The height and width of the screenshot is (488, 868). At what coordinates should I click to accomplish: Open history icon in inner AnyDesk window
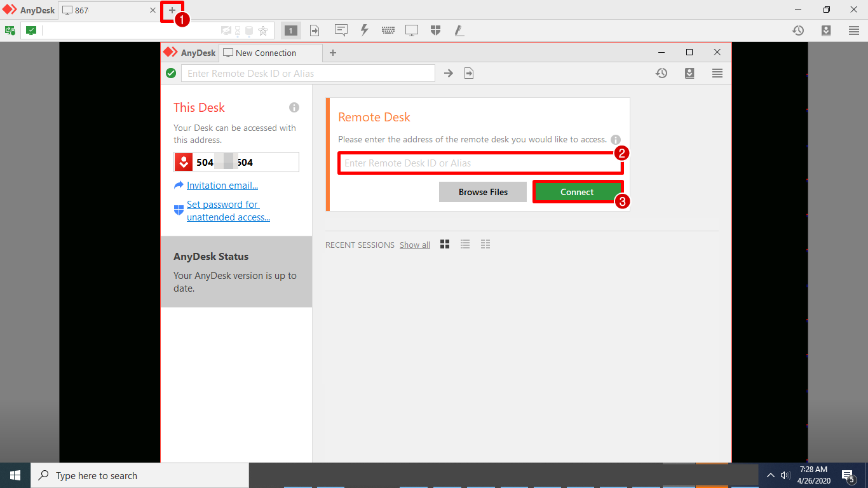661,74
